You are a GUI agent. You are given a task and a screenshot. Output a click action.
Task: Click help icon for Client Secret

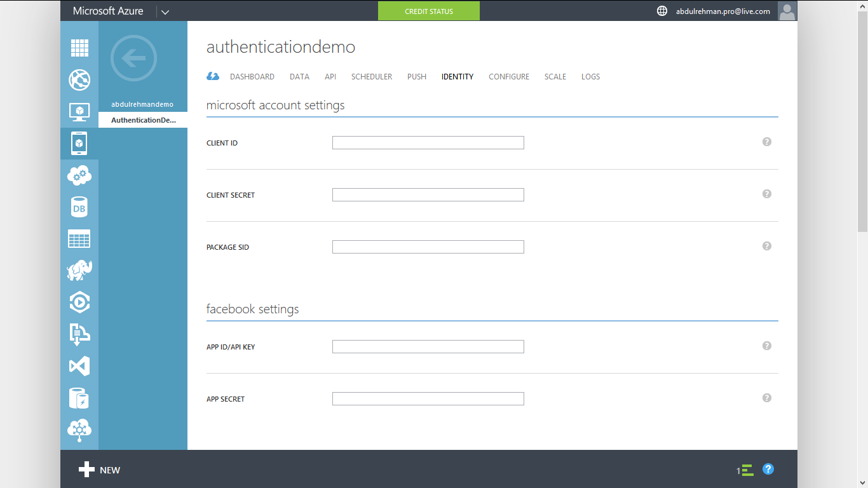coord(767,194)
